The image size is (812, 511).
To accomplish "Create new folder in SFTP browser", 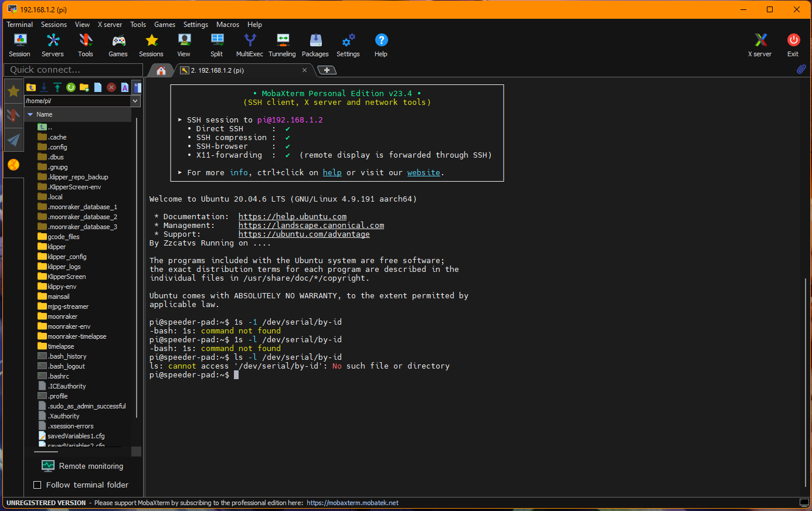I will pyautogui.click(x=84, y=87).
